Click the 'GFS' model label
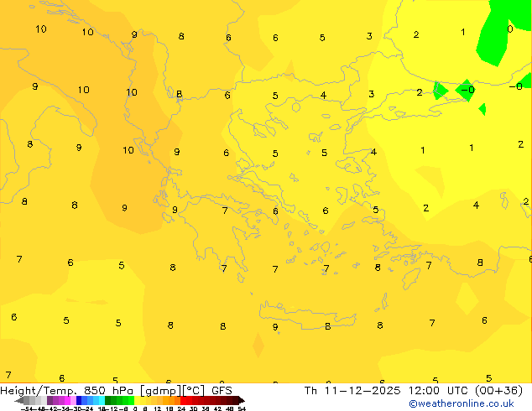532x411 pixels. coord(222,391)
